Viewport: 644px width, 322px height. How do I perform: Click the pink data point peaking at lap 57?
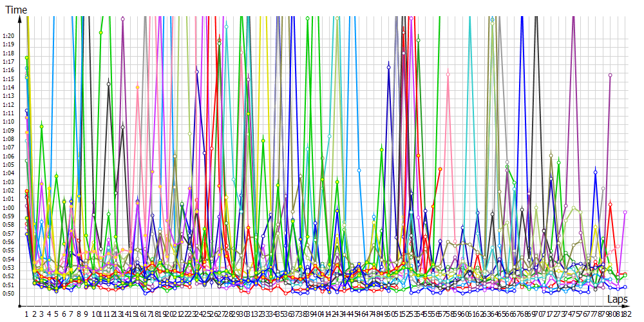click(x=448, y=75)
